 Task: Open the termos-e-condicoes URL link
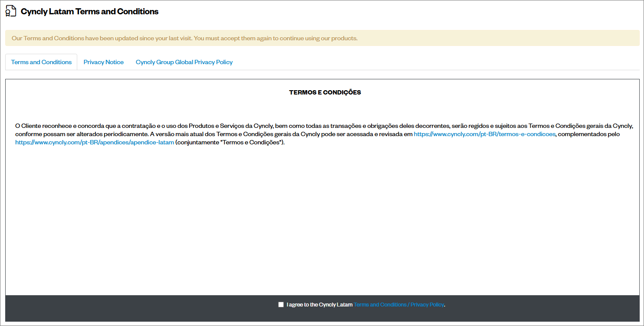tap(484, 134)
